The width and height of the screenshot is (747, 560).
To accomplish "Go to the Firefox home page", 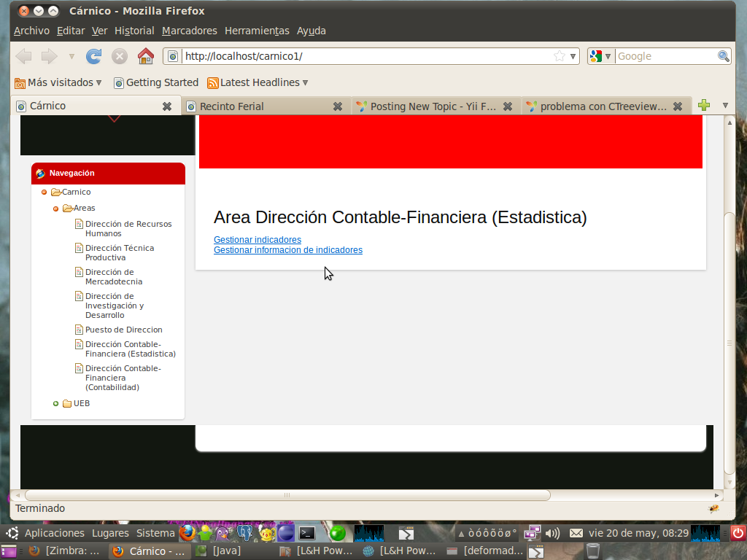I will click(146, 56).
